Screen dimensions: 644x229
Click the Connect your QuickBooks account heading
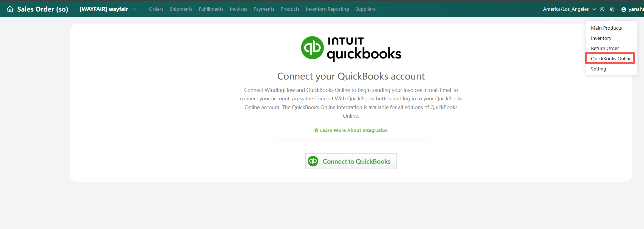(351, 76)
